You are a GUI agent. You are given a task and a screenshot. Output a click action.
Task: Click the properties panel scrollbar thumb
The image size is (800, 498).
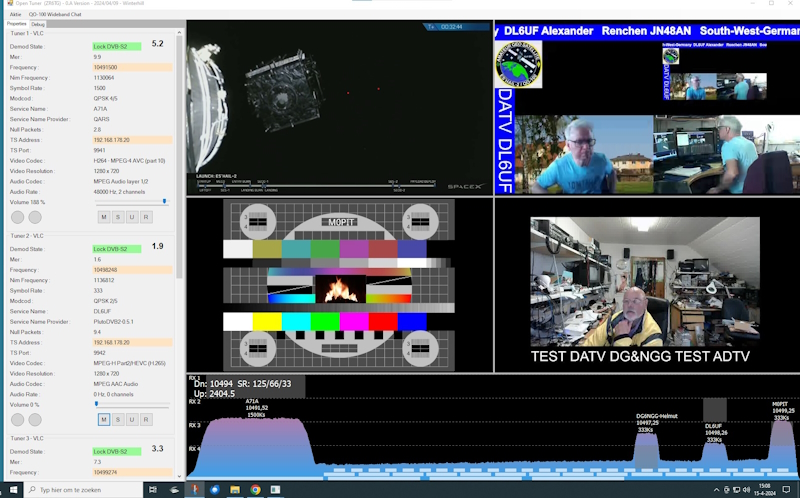tap(179, 157)
